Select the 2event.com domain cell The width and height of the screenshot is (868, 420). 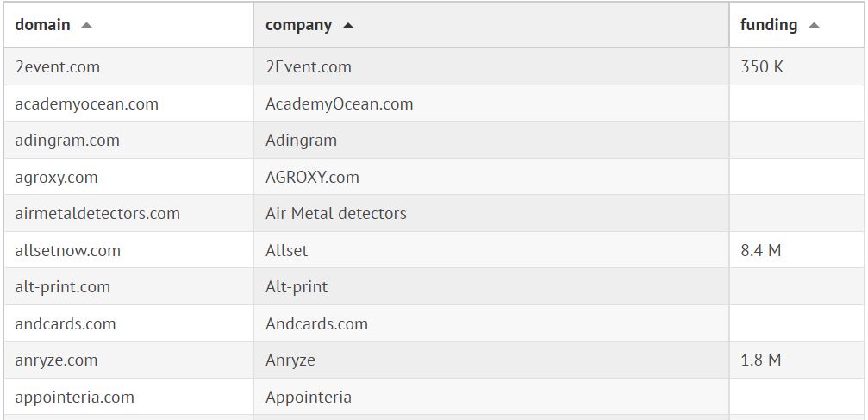point(58,66)
